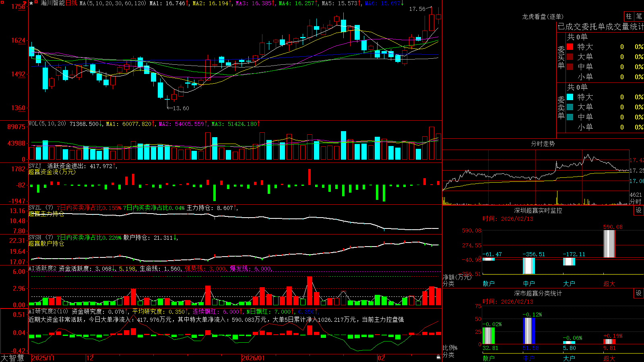Click the 分时 label under intraday chart

click(x=636, y=202)
